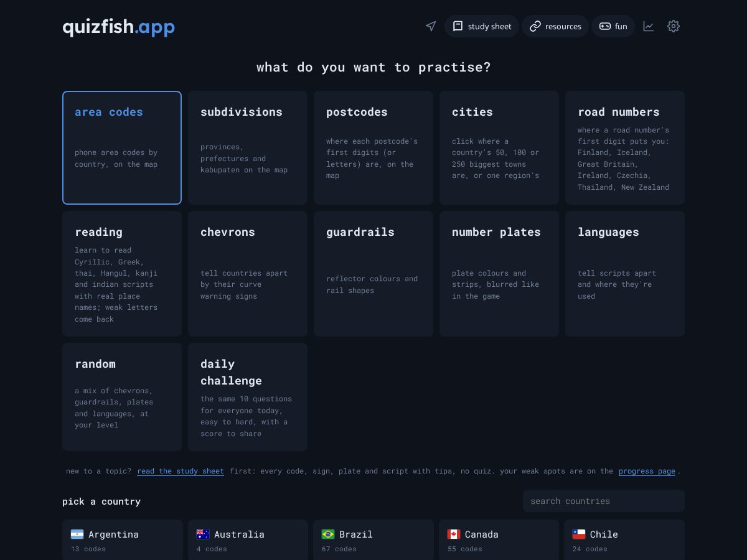Choose the guardrails topic card

pyautogui.click(x=374, y=274)
